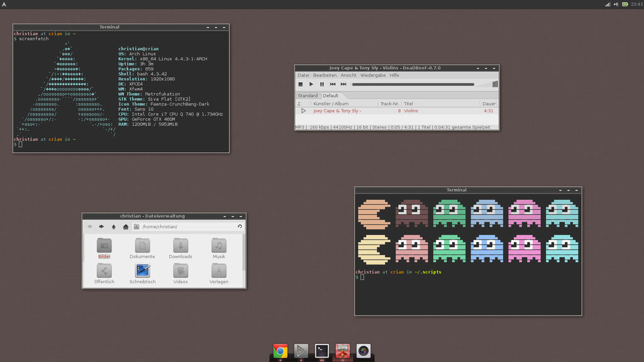Go forward in file manager
The width and height of the screenshot is (644, 362).
[101, 226]
